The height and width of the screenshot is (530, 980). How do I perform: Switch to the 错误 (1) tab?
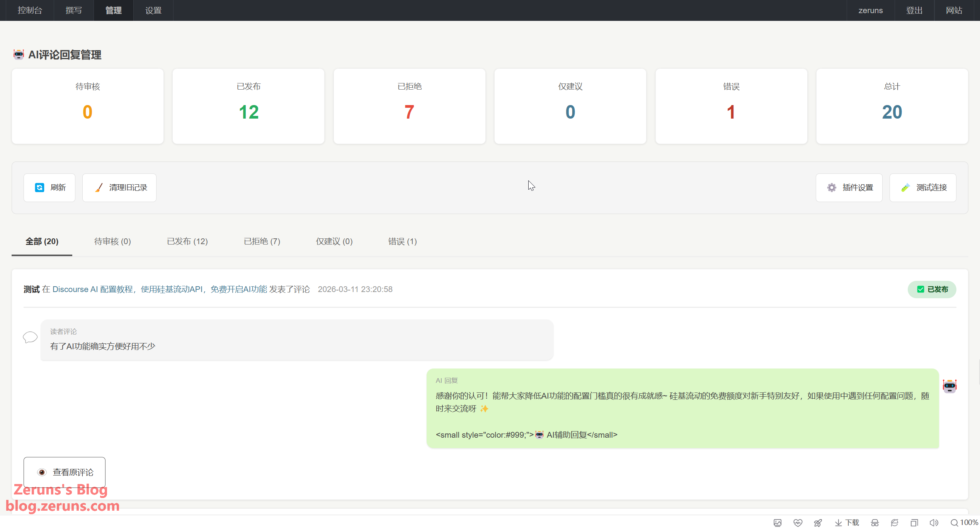click(402, 241)
